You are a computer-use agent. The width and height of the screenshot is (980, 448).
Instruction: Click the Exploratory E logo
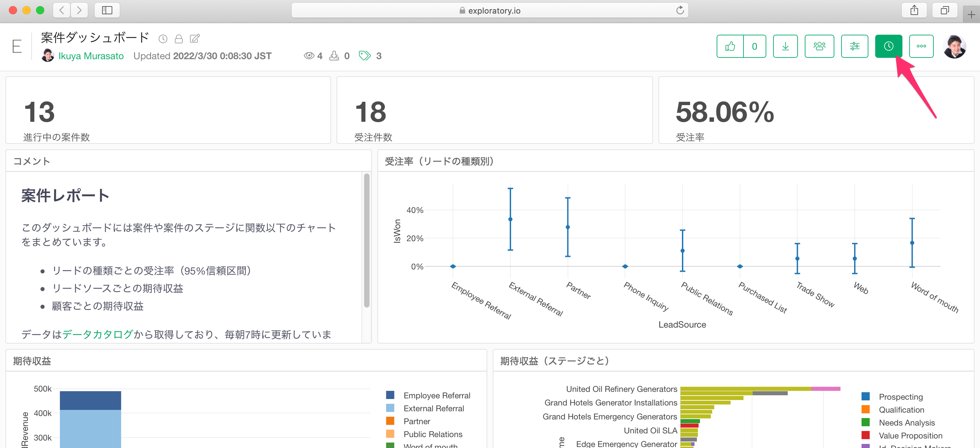point(17,46)
